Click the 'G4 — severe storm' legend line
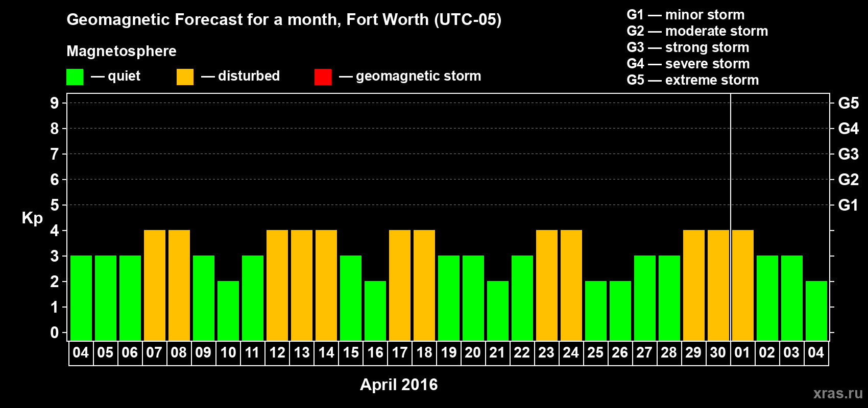Screen dimensions: 868x408 pyautogui.click(x=688, y=64)
